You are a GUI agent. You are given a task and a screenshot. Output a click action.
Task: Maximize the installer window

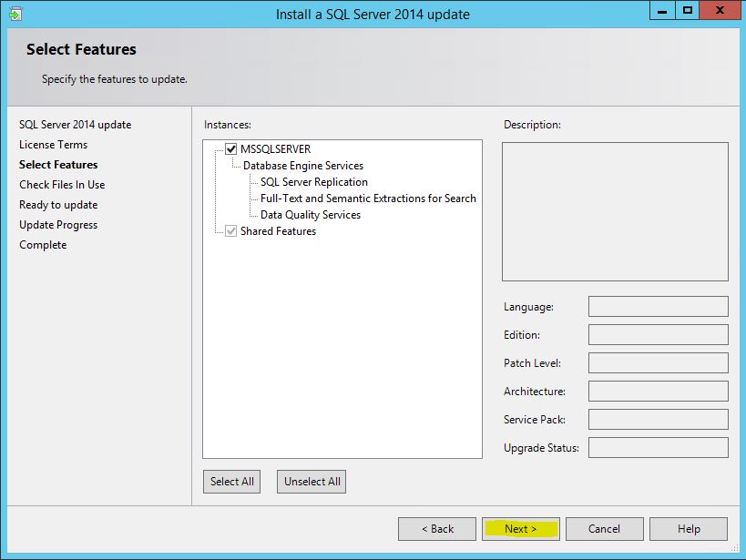[688, 10]
